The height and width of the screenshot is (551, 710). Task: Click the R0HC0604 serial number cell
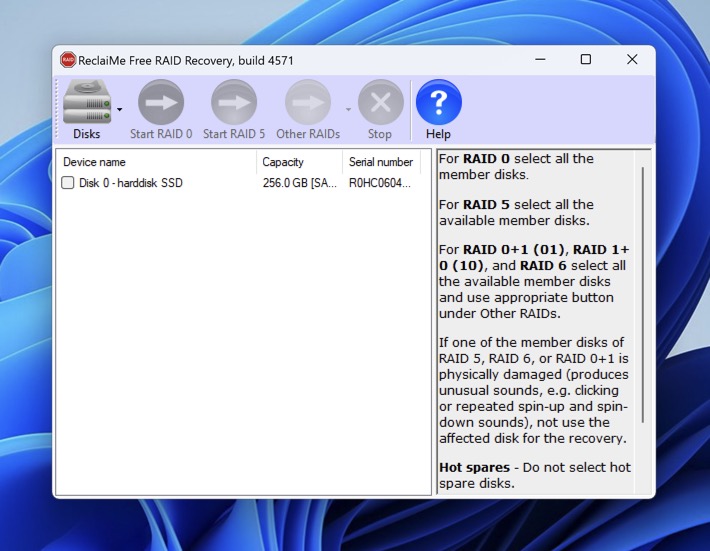point(380,183)
